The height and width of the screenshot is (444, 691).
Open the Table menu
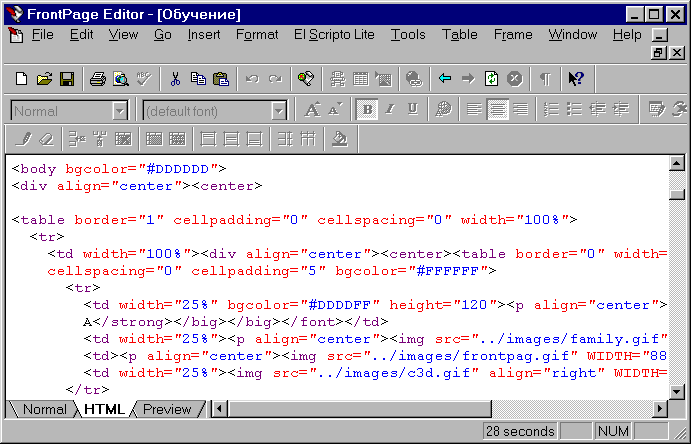459,35
